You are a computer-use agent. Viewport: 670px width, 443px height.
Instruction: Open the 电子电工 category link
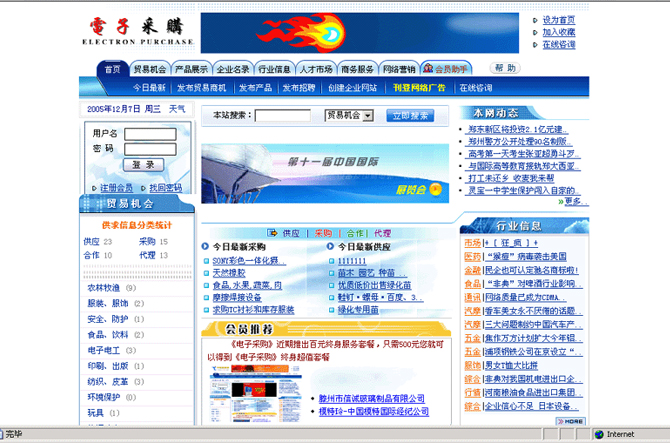(104, 350)
